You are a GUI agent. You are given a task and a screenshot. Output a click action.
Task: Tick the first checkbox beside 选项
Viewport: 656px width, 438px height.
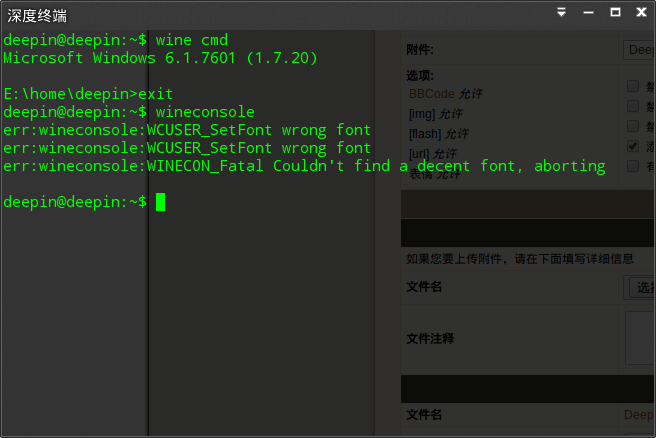pyautogui.click(x=633, y=86)
